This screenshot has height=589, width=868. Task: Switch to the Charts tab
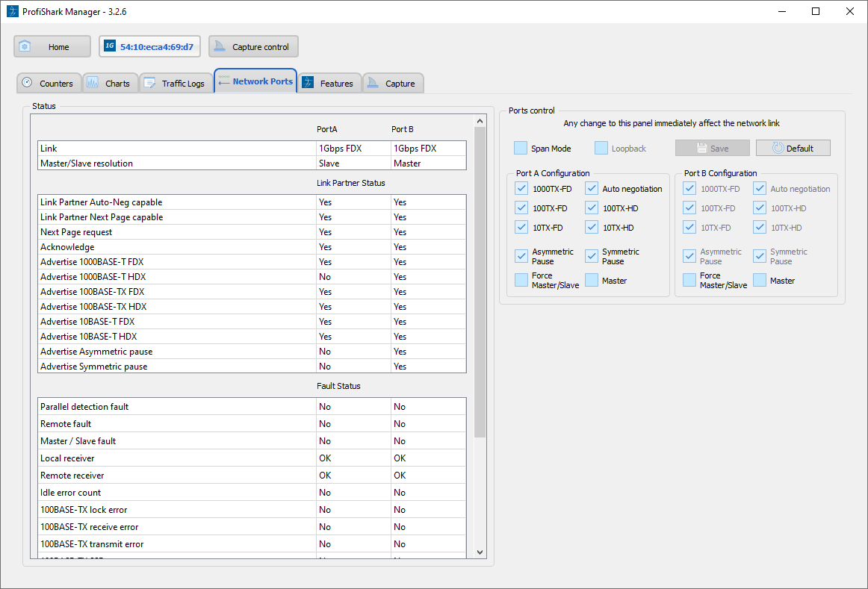pyautogui.click(x=110, y=83)
